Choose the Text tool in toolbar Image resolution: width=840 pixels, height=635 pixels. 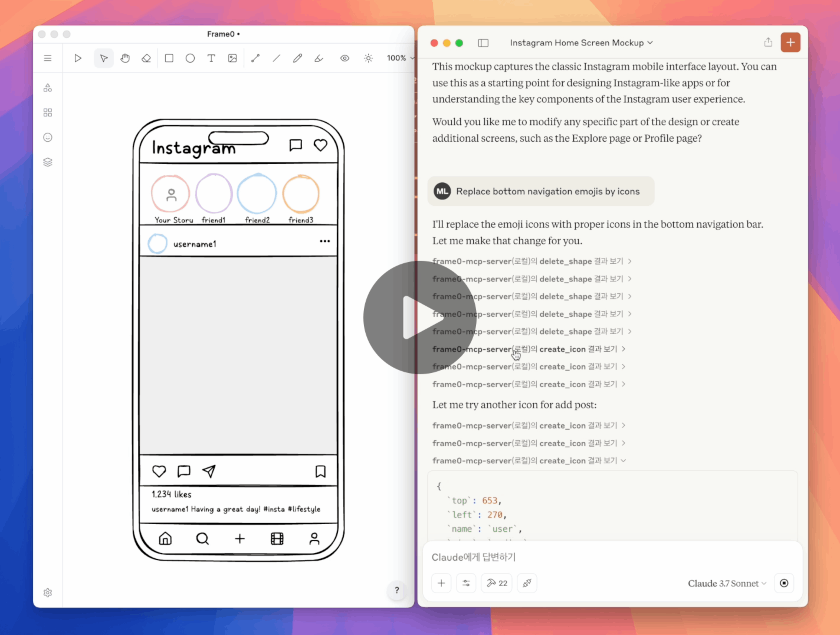coord(211,58)
